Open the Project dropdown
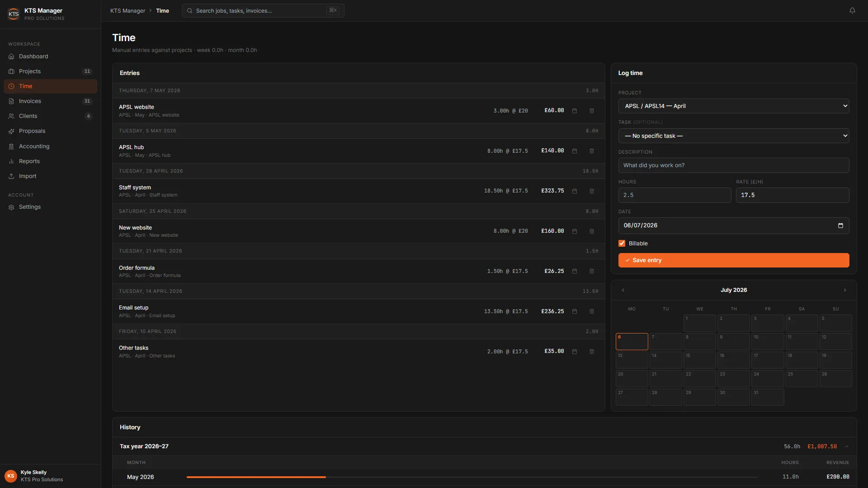Screen dimensions: 868x488 (x=733, y=106)
